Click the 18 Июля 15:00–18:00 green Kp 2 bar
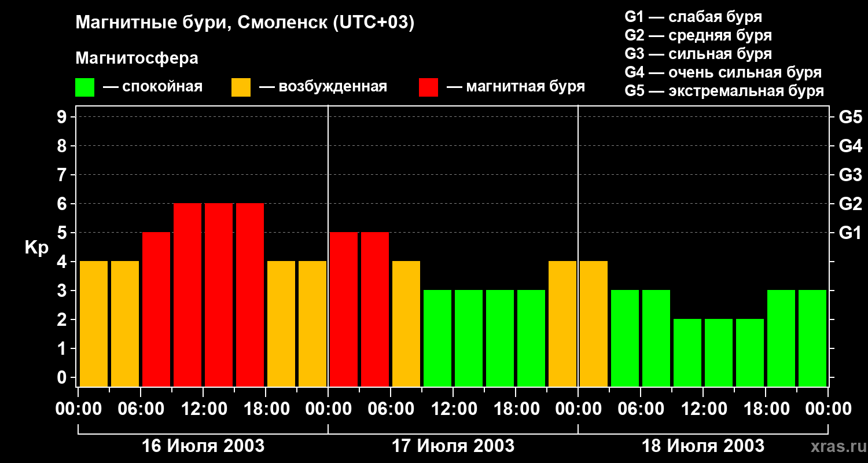This screenshot has height=463, width=868. (x=750, y=353)
